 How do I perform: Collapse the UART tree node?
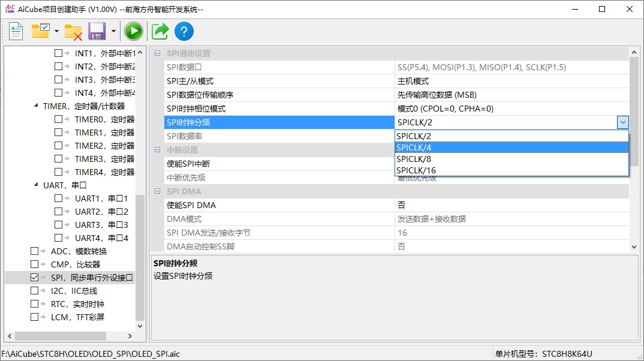(36, 185)
